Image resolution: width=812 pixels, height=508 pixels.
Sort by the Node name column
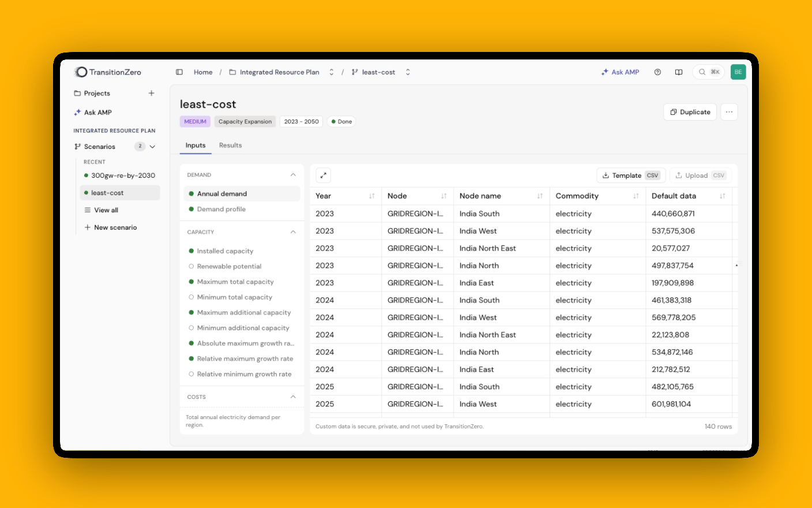click(x=540, y=196)
